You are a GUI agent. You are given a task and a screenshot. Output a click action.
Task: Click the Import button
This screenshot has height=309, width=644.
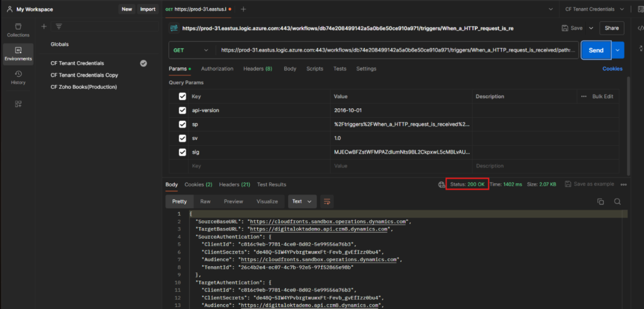pyautogui.click(x=147, y=9)
